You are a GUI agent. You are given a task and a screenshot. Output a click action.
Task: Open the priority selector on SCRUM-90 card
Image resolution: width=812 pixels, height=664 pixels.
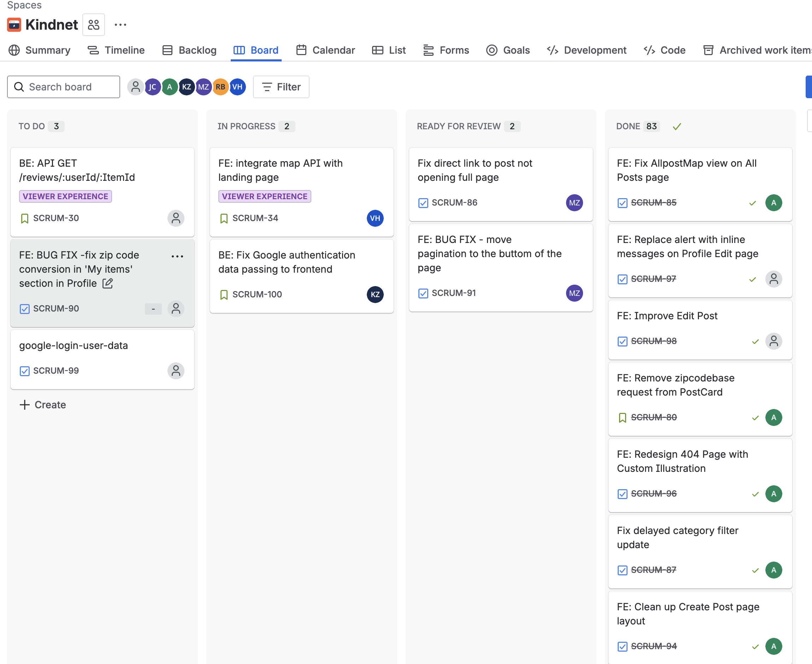coord(153,309)
